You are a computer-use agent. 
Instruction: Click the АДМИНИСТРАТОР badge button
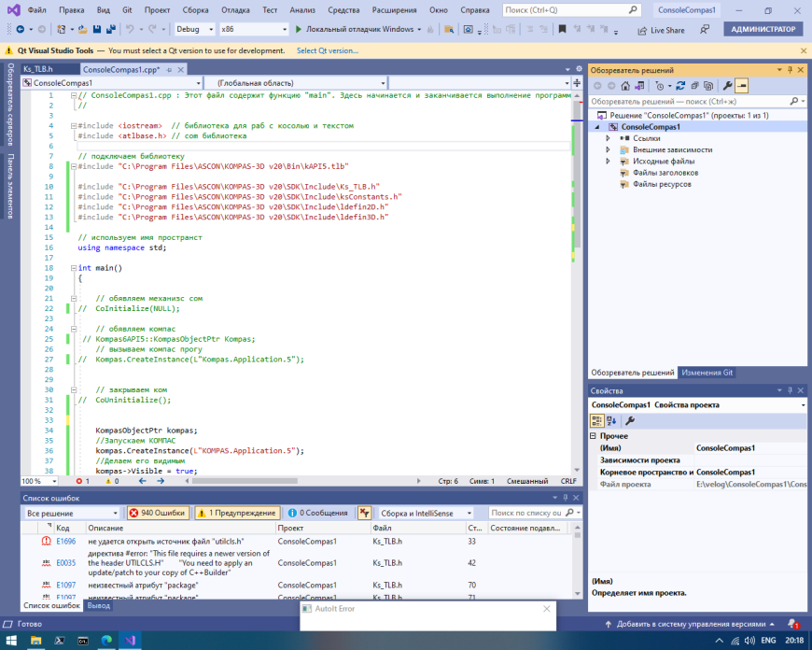point(763,30)
